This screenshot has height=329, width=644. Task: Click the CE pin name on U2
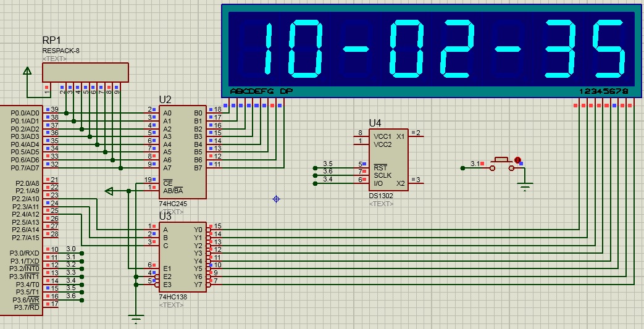click(x=167, y=183)
